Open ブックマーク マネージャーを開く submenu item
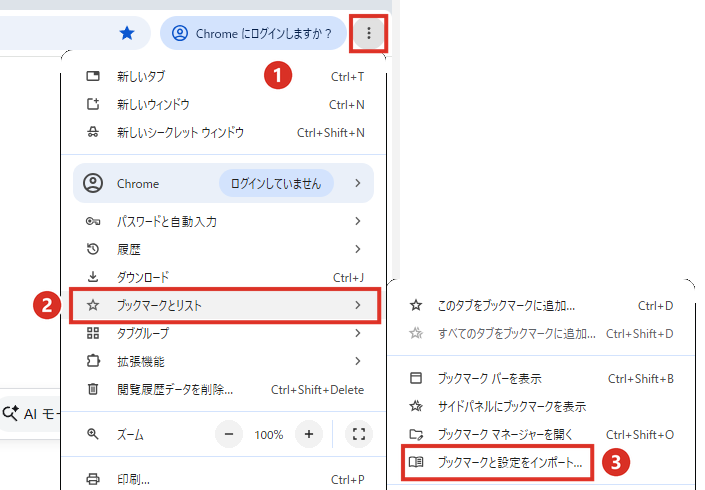 541,434
